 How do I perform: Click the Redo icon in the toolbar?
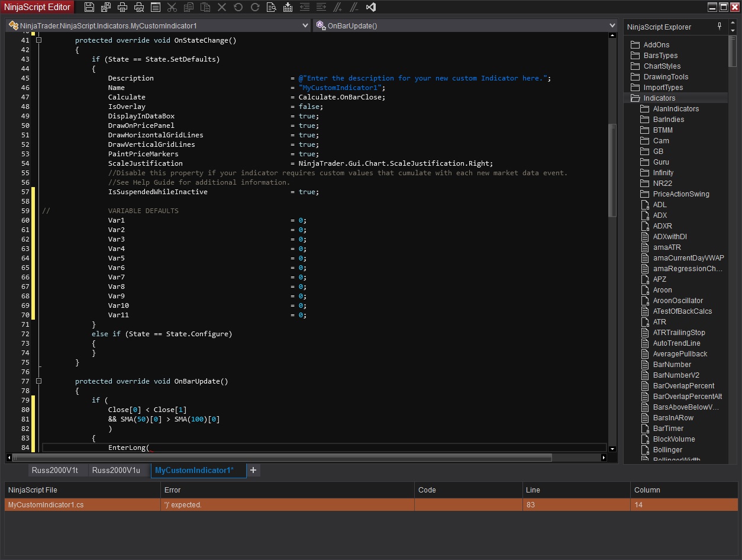coord(254,8)
